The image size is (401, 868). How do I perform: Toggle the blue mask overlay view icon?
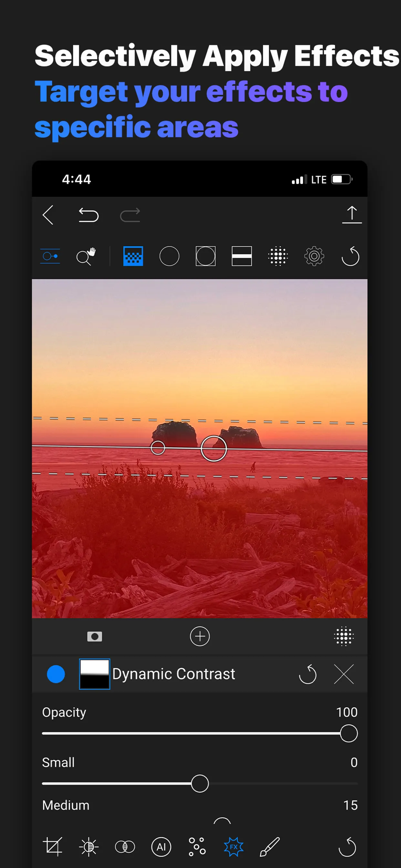133,256
